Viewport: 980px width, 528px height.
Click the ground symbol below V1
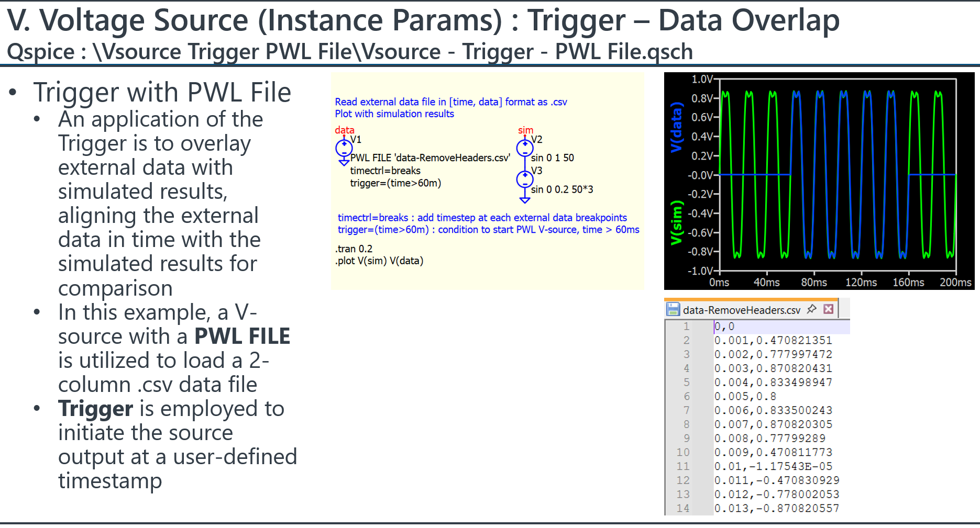344,163
